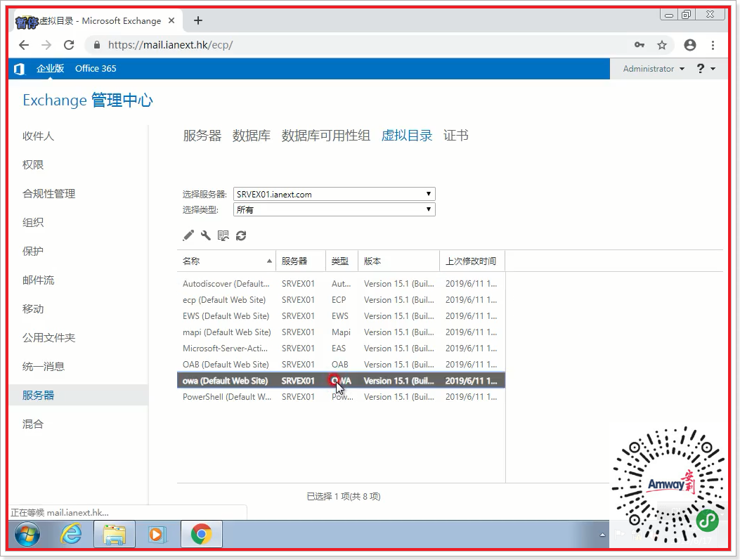Open 收件人 in the left navigation
The height and width of the screenshot is (560, 740).
coord(38,136)
